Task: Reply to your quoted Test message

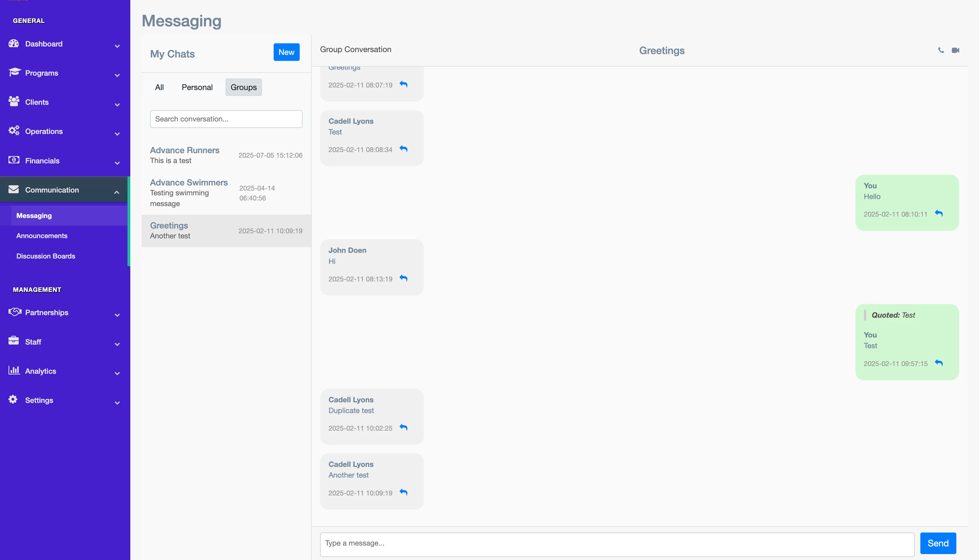Action: 938,363
